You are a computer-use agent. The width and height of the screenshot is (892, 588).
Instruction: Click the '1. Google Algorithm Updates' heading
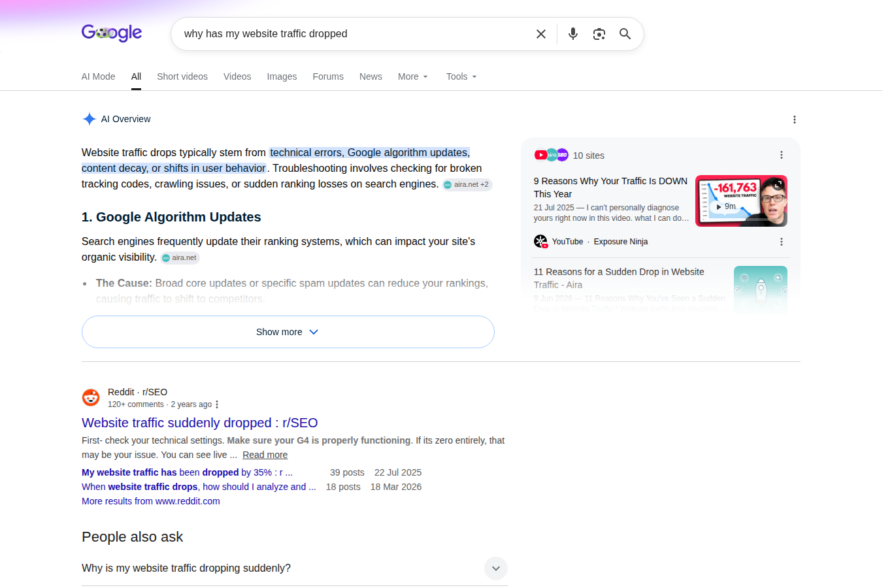click(x=171, y=217)
